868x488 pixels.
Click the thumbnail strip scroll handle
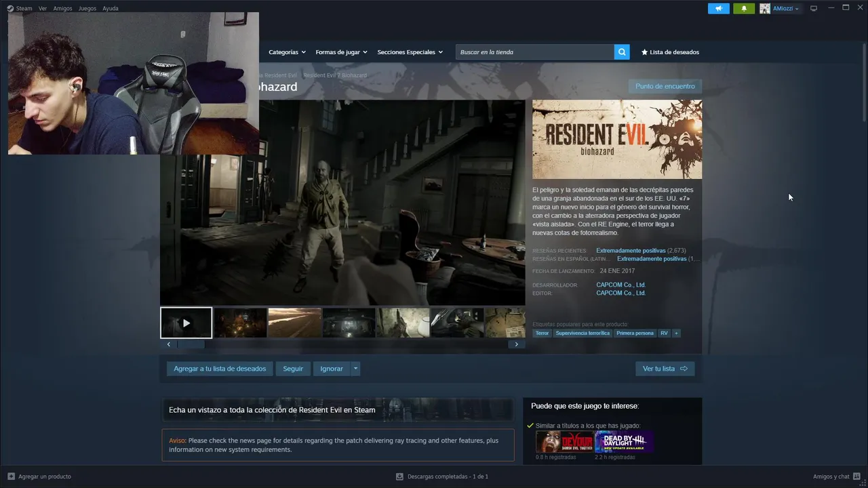coord(191,344)
